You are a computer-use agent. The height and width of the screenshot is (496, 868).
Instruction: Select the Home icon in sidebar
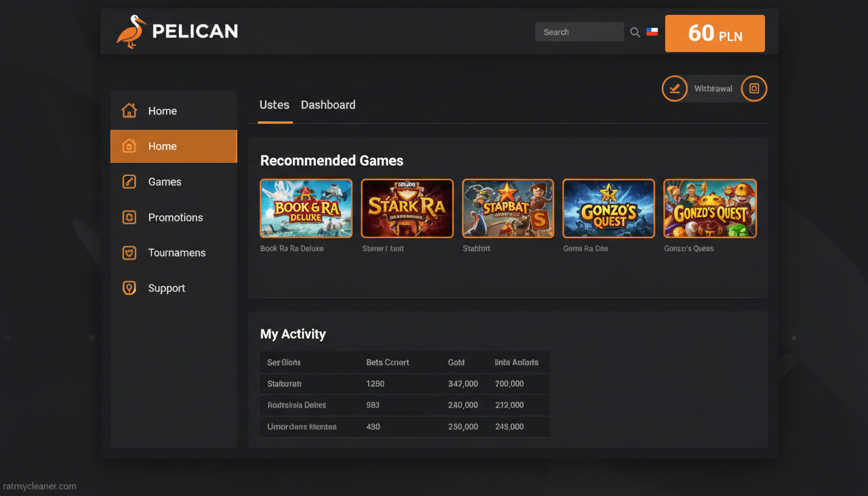129,110
